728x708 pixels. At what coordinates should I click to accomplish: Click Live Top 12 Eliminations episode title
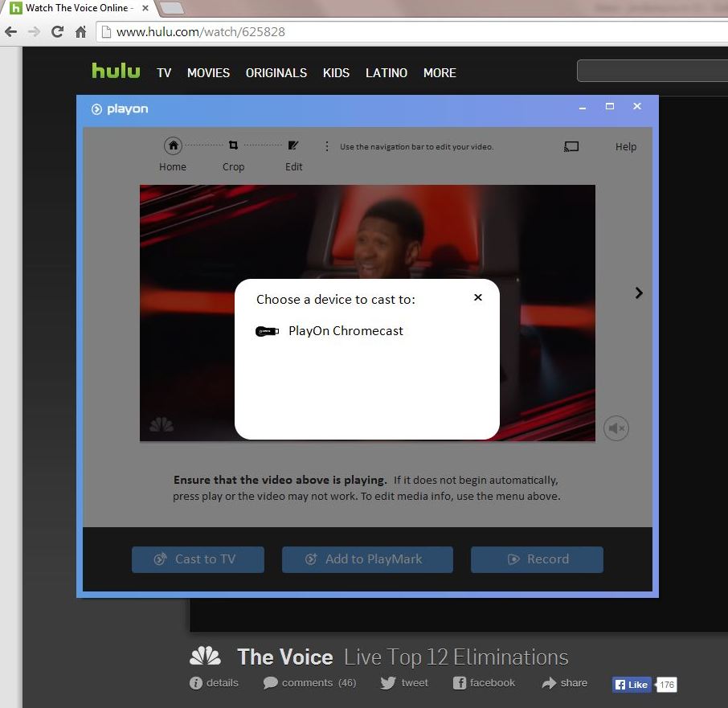[x=456, y=657]
